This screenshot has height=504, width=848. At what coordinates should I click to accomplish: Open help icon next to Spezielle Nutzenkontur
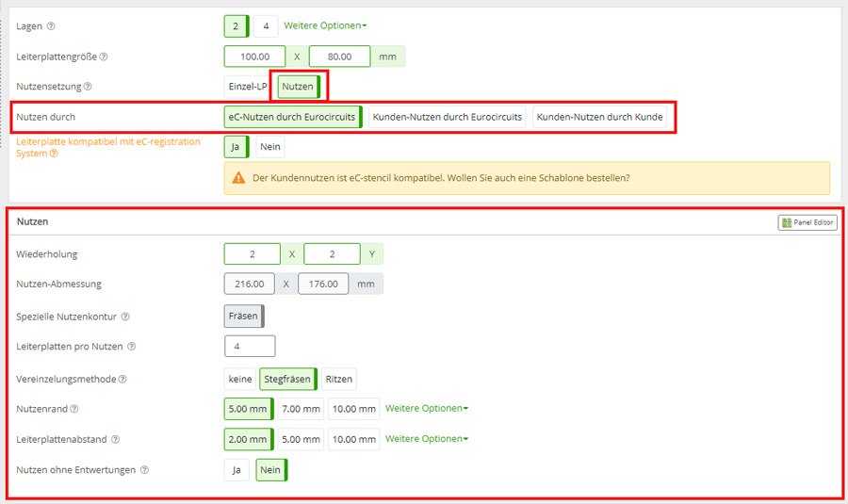point(125,317)
